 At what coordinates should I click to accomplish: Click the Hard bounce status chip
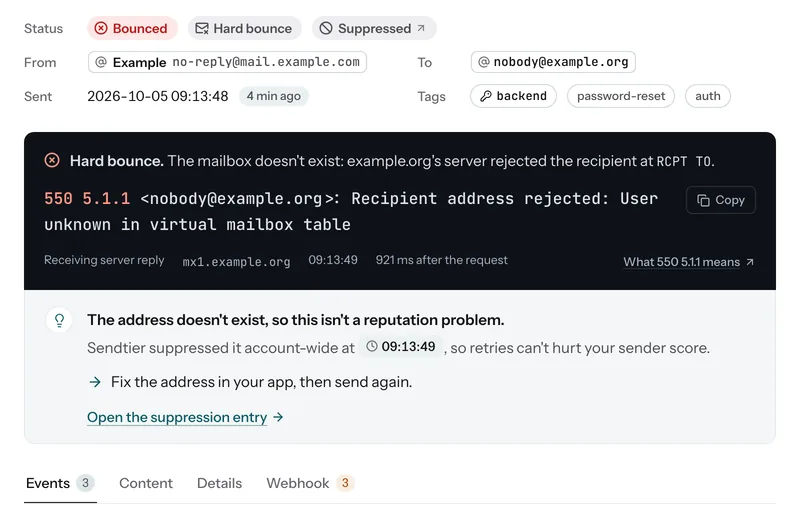coord(244,28)
